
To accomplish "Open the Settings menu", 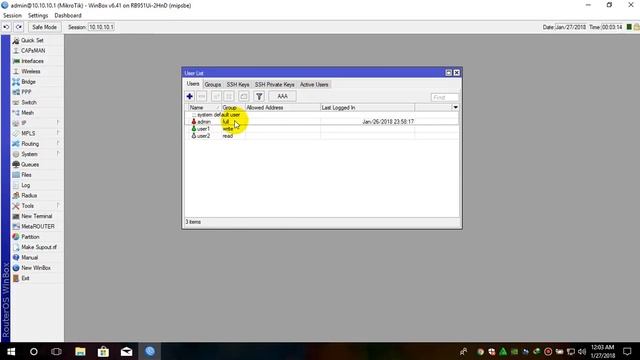I will (x=38, y=16).
